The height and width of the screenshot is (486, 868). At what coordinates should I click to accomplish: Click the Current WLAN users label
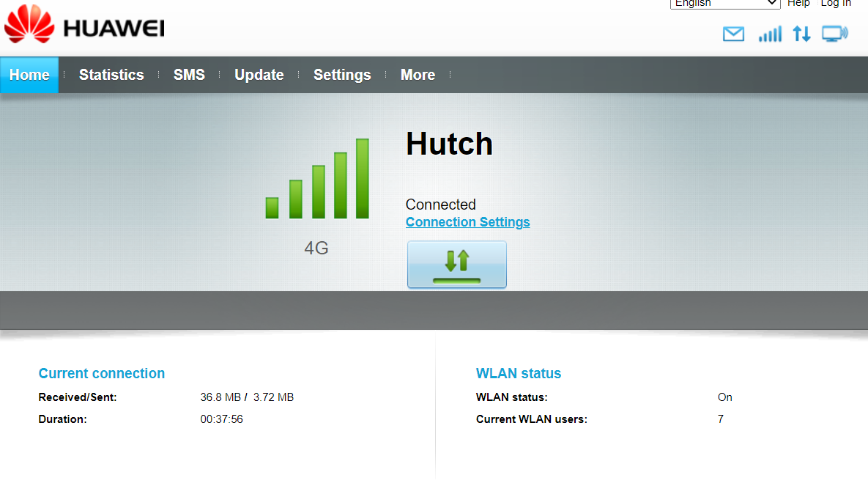tap(532, 419)
